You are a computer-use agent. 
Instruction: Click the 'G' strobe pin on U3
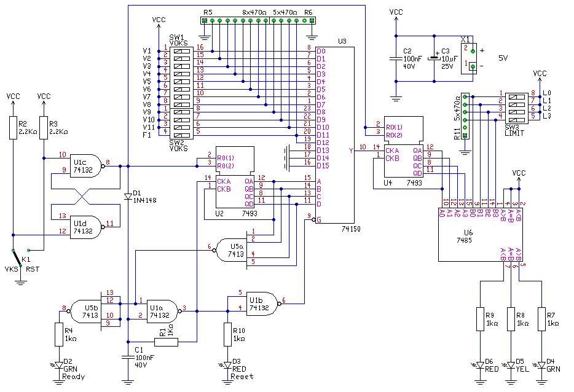tap(319, 219)
